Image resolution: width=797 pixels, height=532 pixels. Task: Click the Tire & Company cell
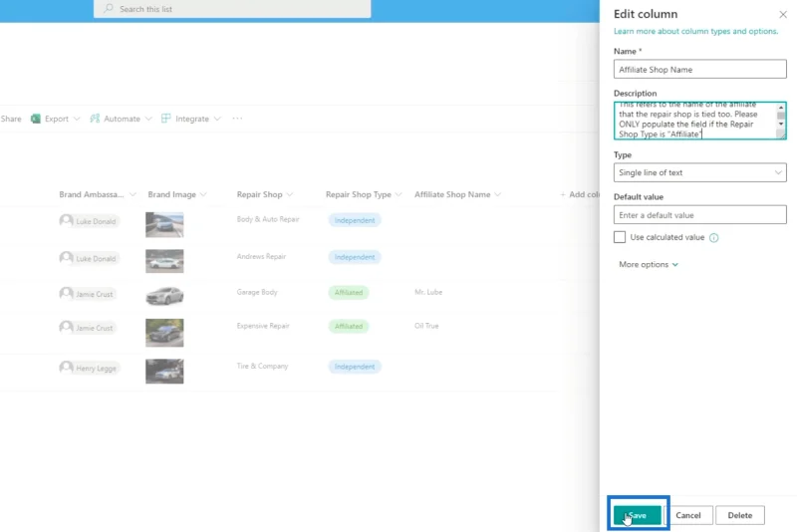[x=262, y=366]
